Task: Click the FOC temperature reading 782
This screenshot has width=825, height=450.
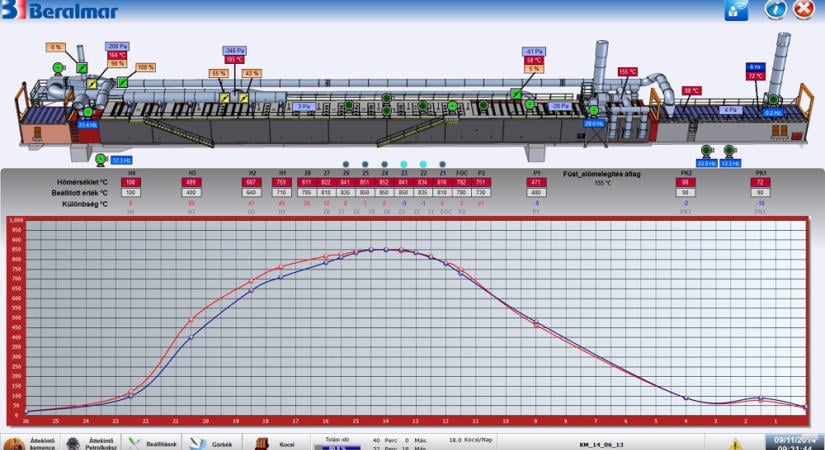Action: pos(462,182)
